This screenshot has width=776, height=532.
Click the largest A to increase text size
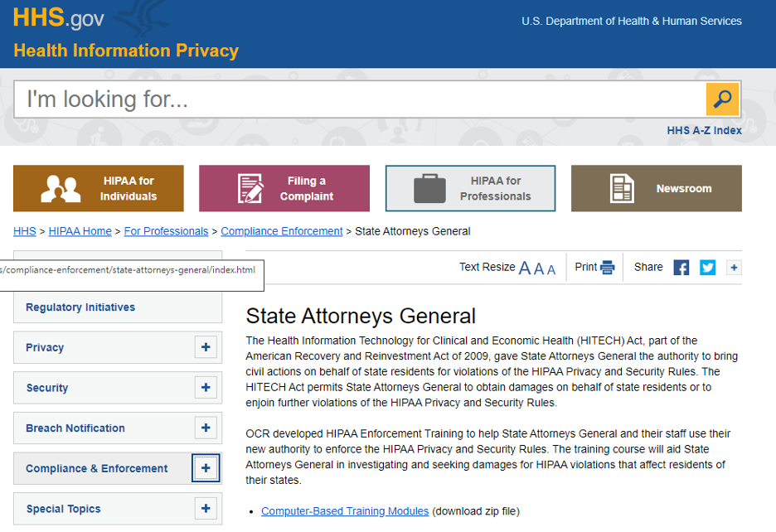click(x=525, y=267)
